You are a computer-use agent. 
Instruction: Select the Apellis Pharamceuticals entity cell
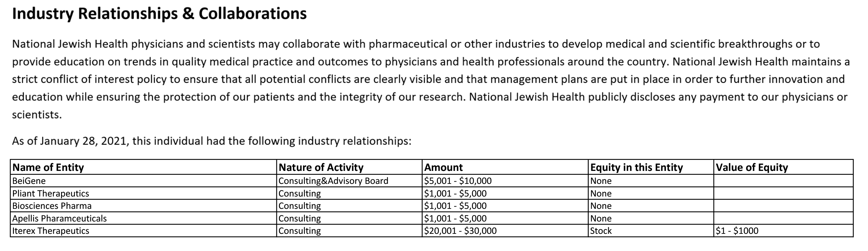point(59,218)
